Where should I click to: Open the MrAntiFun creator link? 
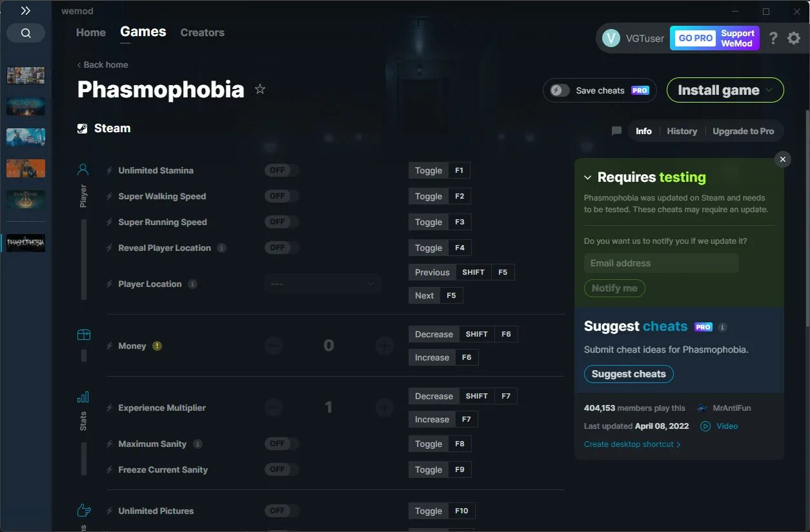point(731,408)
